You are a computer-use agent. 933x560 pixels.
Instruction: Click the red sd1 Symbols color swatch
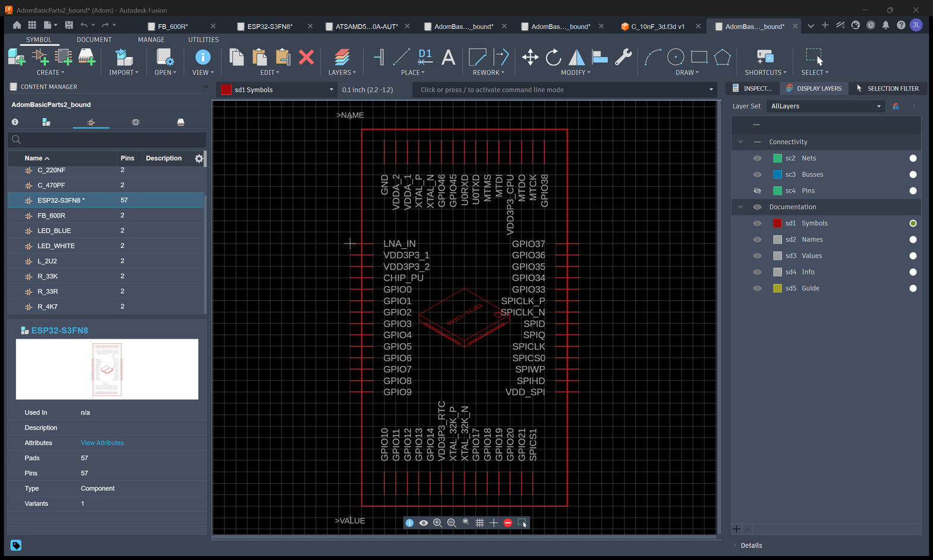(777, 223)
